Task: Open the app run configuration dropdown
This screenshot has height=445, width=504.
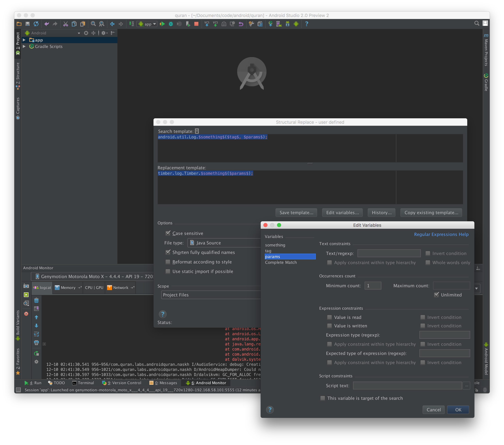Action: coord(147,24)
